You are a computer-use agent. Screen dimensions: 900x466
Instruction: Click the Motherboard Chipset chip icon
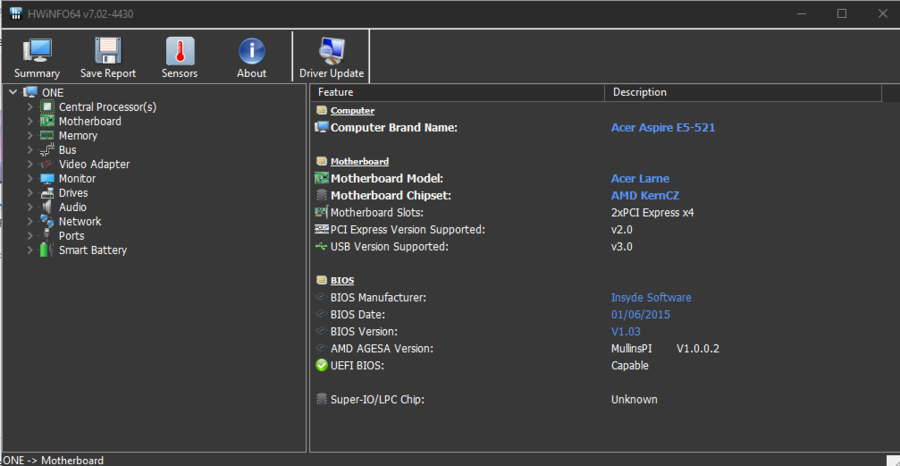[x=321, y=195]
